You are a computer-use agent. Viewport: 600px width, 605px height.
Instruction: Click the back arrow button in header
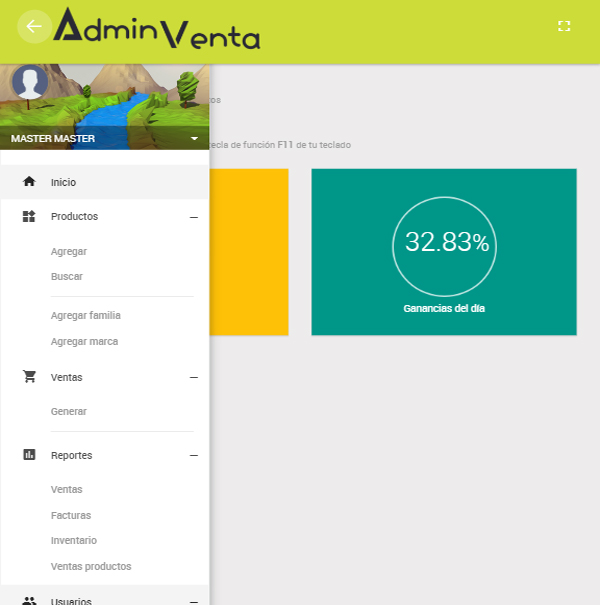(x=34, y=26)
